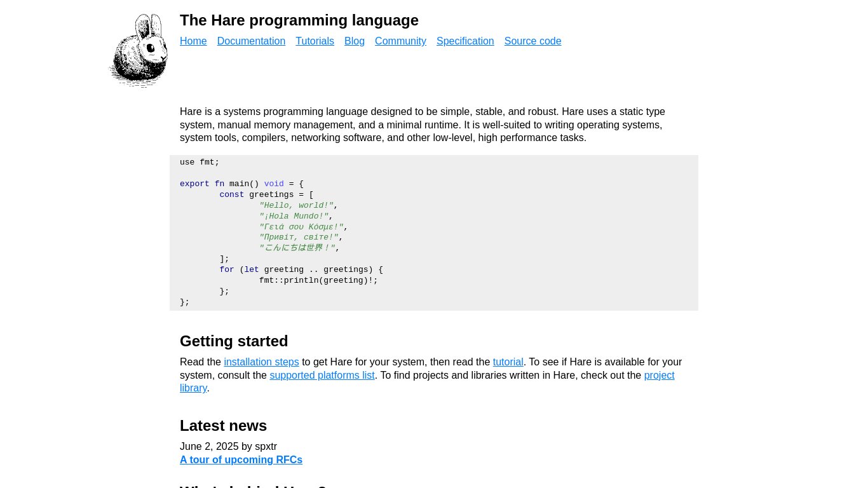
Task: Click the 'for (let greeting .. greetings) {' line
Action: tap(301, 270)
